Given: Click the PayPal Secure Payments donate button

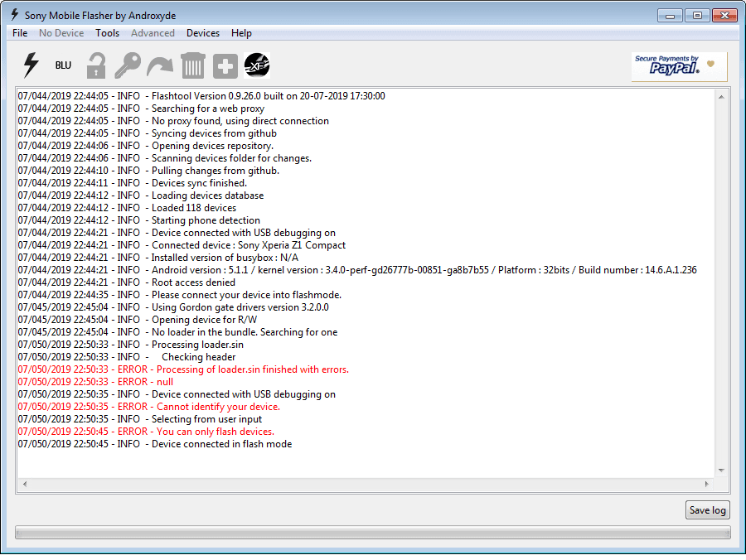Looking at the screenshot, I should click(x=679, y=66).
